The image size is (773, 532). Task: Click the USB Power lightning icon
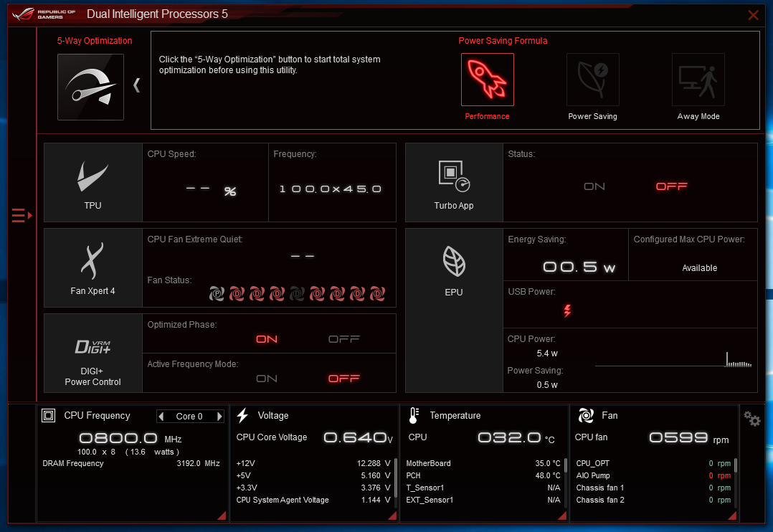(x=567, y=310)
